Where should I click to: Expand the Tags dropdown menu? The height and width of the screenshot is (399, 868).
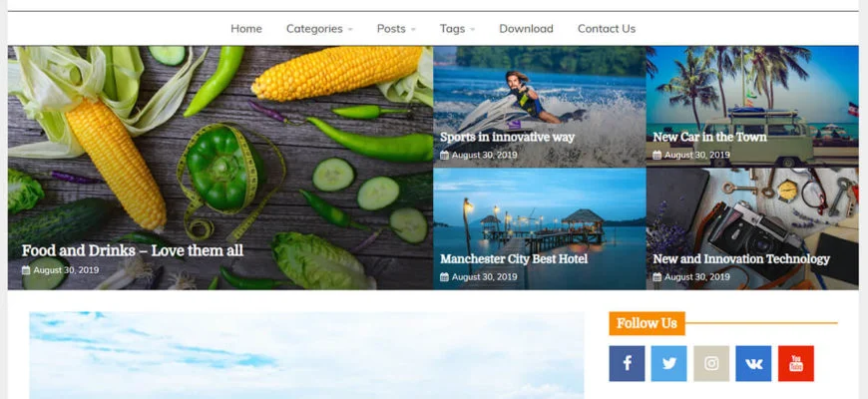457,29
